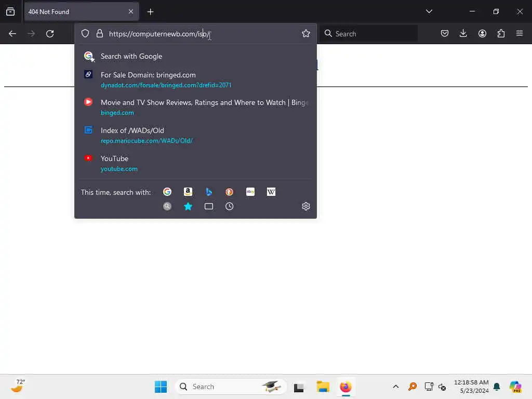Open tracking protection shield info
This screenshot has width=532, height=399.
click(x=85, y=34)
